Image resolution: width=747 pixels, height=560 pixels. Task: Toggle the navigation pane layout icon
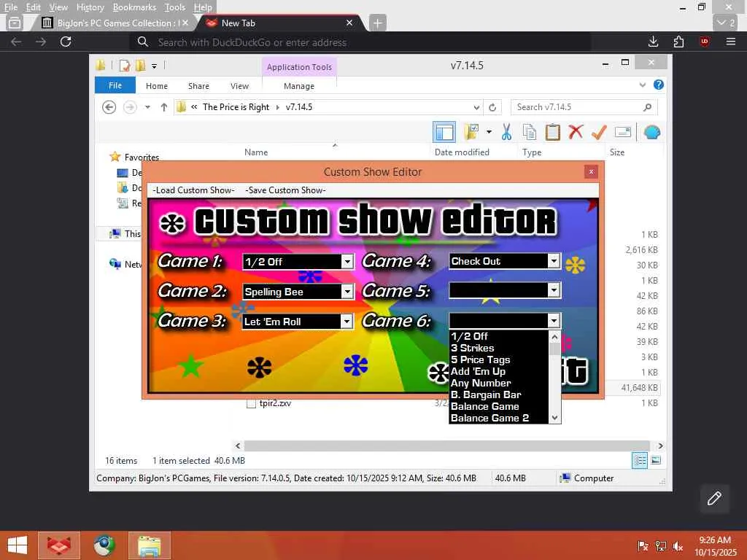[x=444, y=132]
